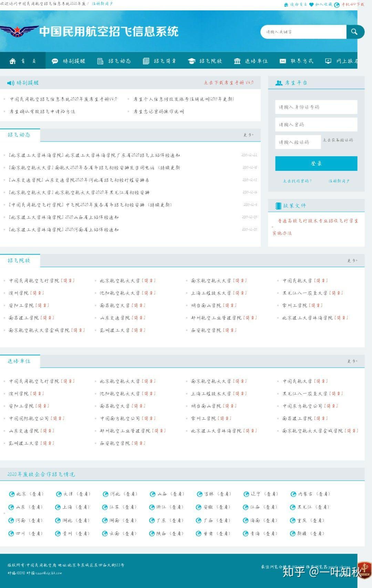Click the globe icon next to 浙江
The height and width of the screenshot is (588, 372).
click(152, 507)
